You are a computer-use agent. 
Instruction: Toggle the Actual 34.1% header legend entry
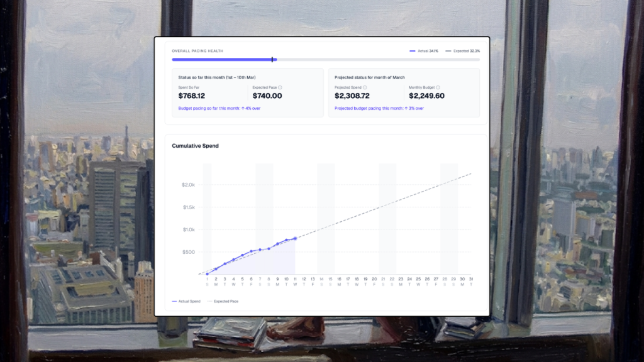pyautogui.click(x=423, y=51)
